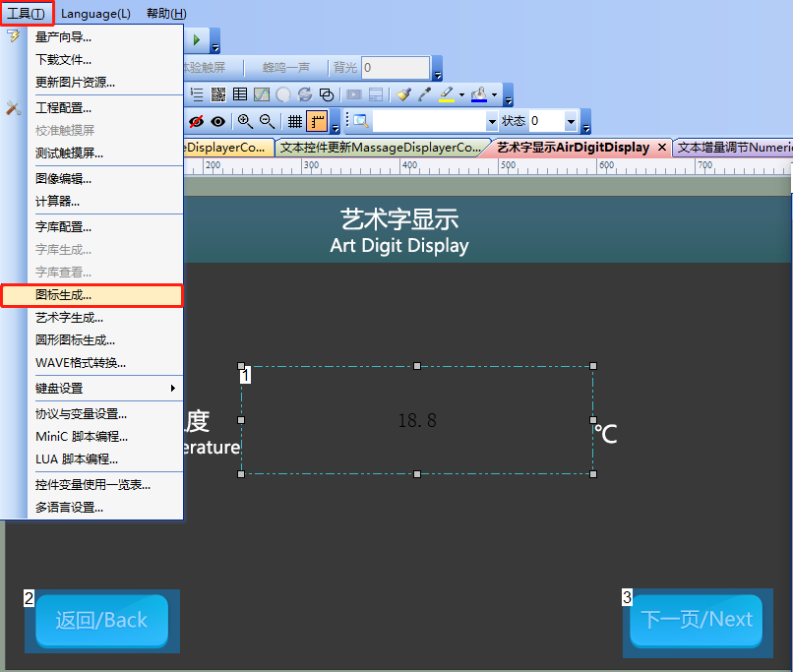
Task: Insert a QR code control
Action: [218, 94]
